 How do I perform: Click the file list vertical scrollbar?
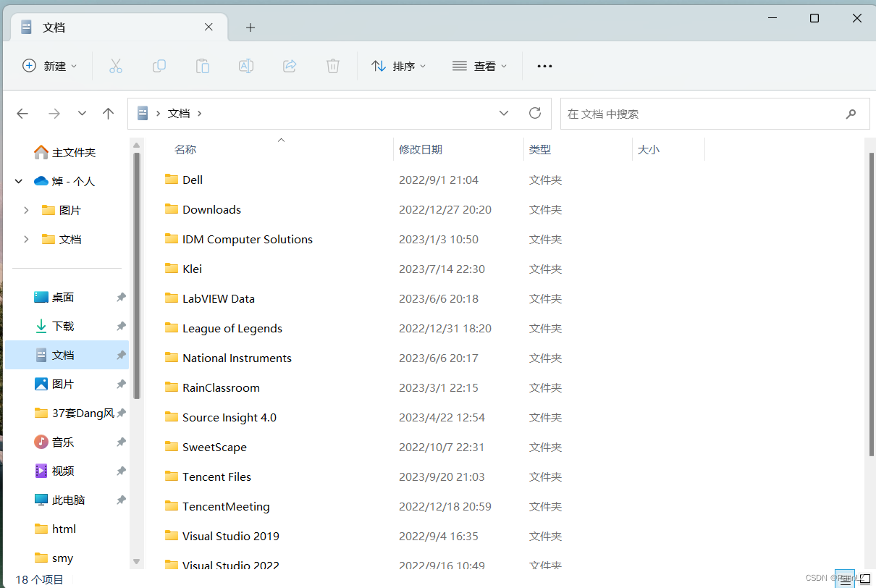coord(871,304)
